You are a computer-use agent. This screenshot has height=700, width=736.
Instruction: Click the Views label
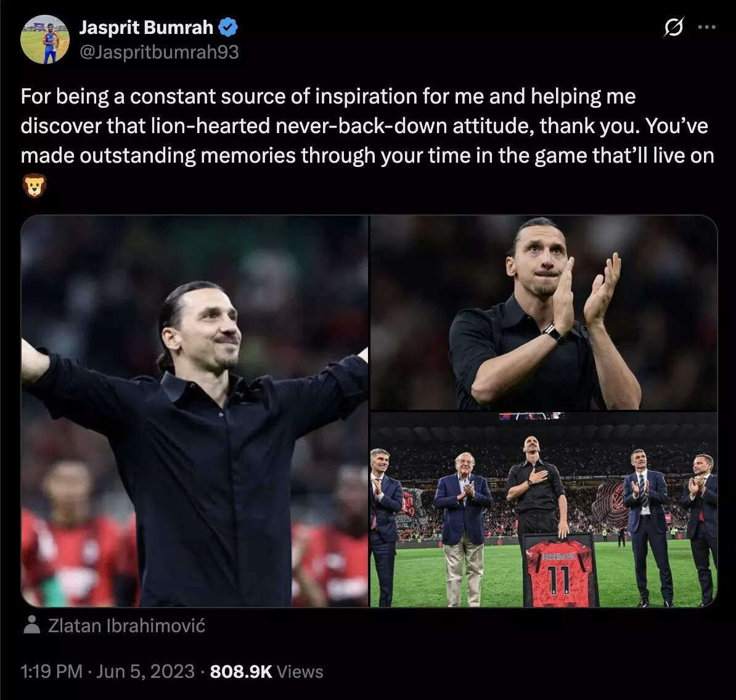(x=300, y=672)
